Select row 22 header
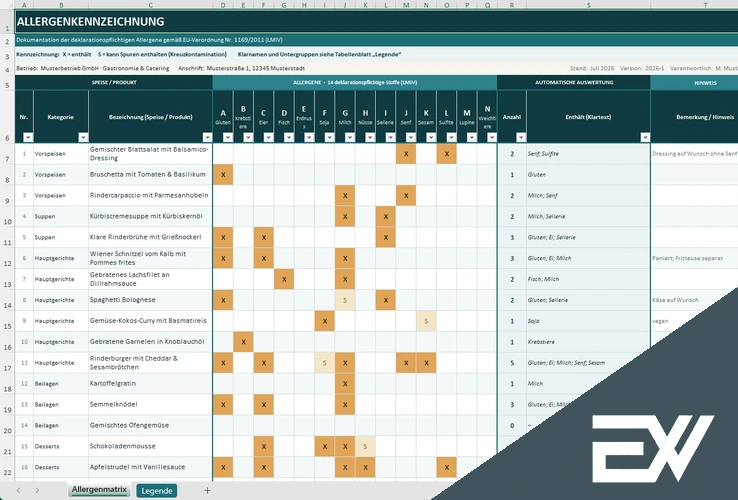This screenshot has width=738, height=500. [x=7, y=468]
